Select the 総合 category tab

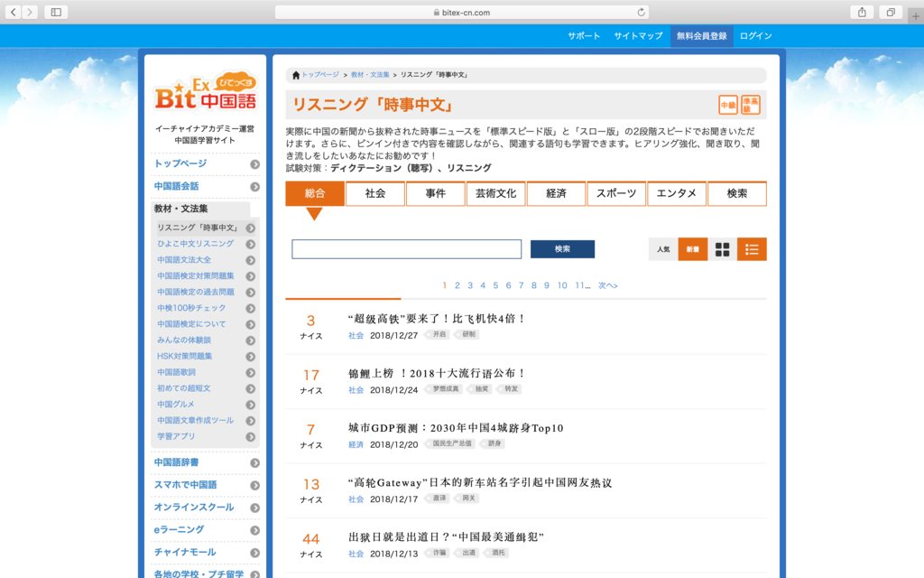pos(315,193)
